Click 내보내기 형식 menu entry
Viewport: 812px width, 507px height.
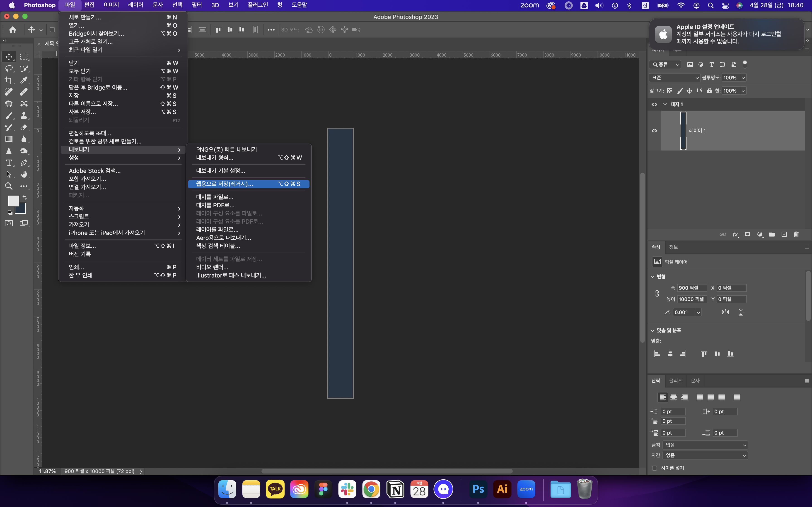point(215,158)
